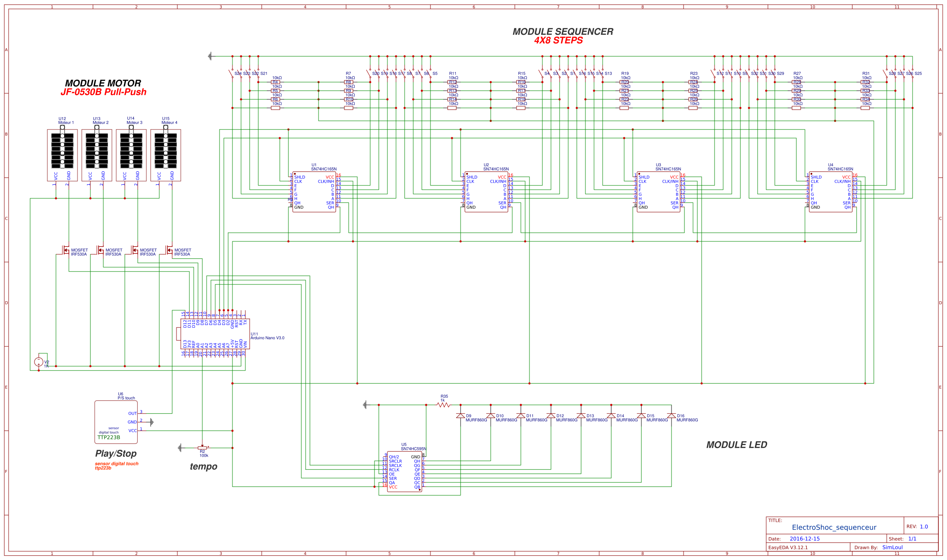Select the Moteur 1 connector U12

[62, 155]
